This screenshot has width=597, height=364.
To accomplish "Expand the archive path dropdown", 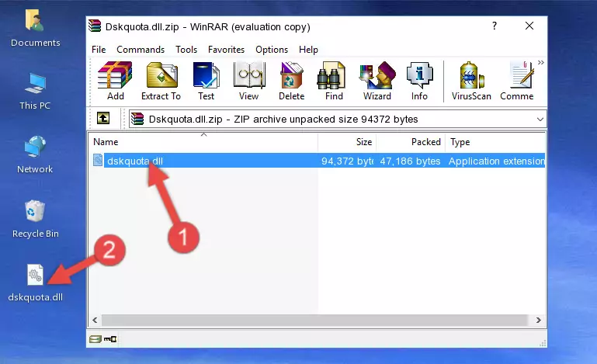I will 540,120.
